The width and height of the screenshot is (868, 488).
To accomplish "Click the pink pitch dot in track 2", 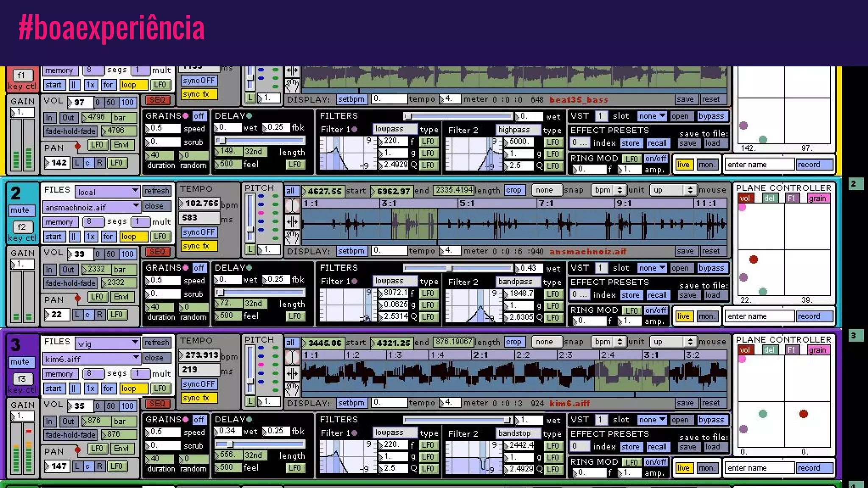I will [x=261, y=213].
